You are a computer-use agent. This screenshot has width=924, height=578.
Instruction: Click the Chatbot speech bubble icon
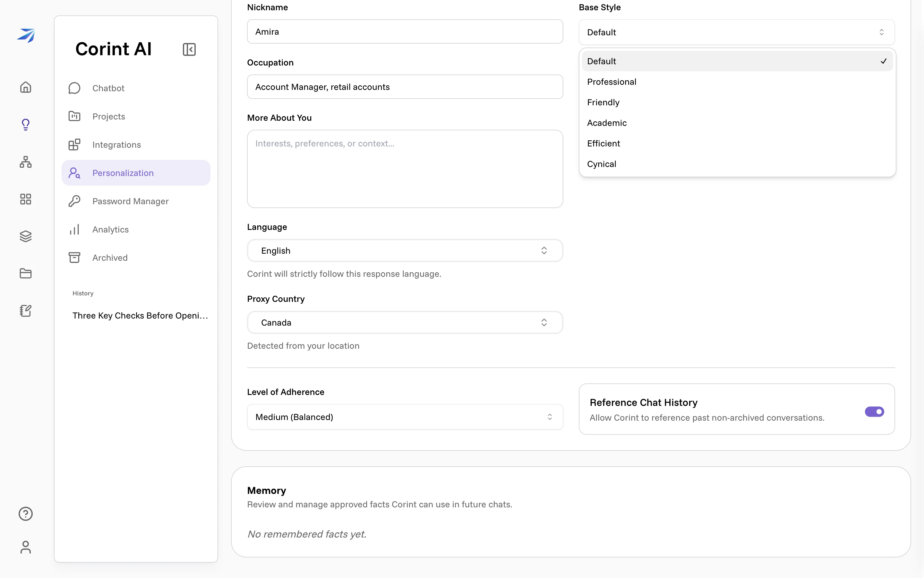point(74,88)
